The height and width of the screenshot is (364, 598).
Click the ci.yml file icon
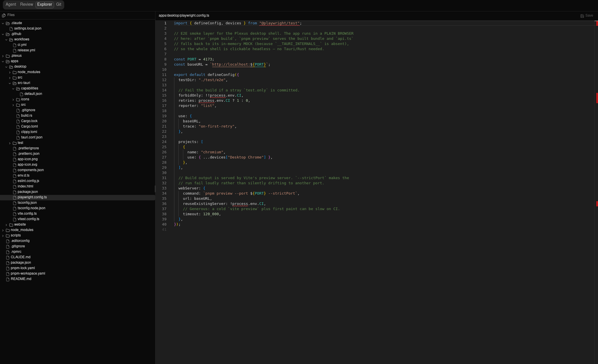tap(15, 45)
